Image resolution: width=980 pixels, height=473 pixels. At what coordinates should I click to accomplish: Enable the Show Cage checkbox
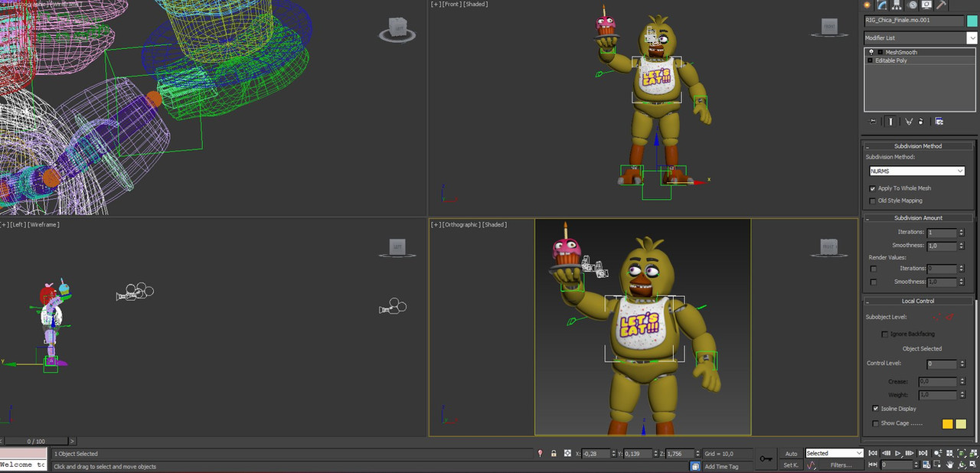pyautogui.click(x=876, y=423)
